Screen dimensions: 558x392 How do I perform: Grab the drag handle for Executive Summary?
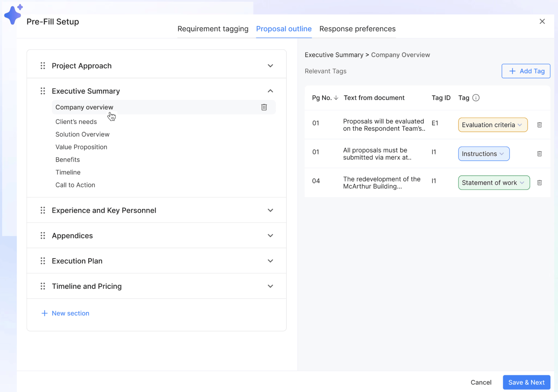[43, 91]
